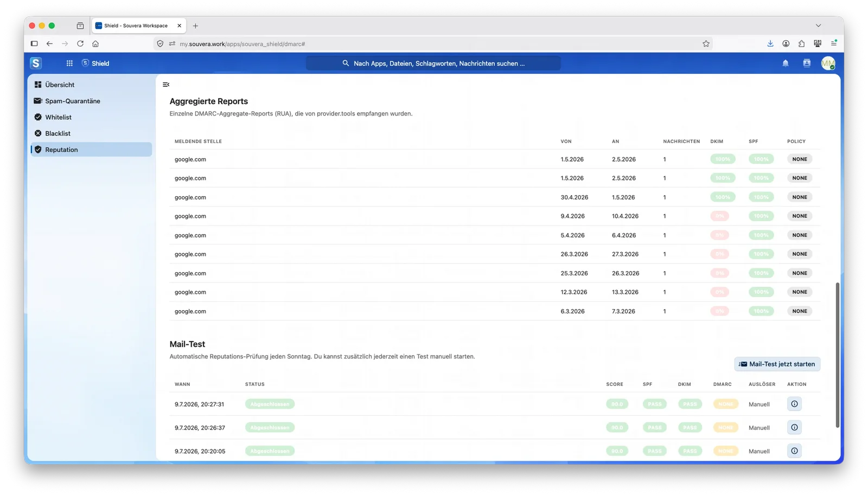Click the Meldende Stelle column header
This screenshot has width=868, height=496.
coord(198,141)
